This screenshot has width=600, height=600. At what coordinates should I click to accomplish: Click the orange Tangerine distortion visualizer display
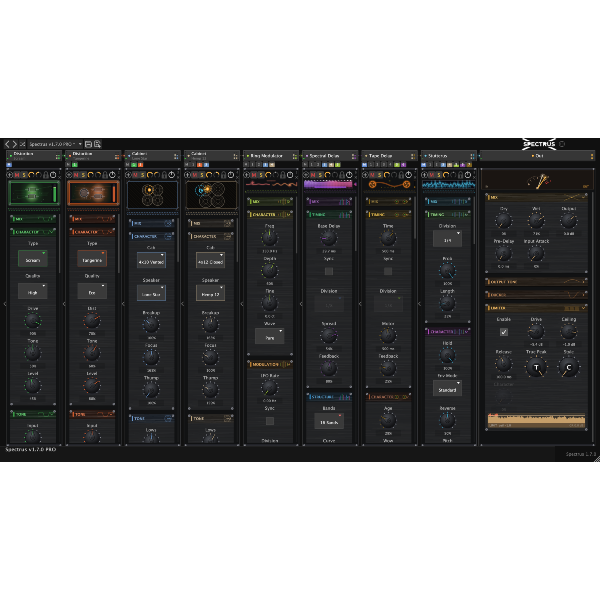coord(93,193)
